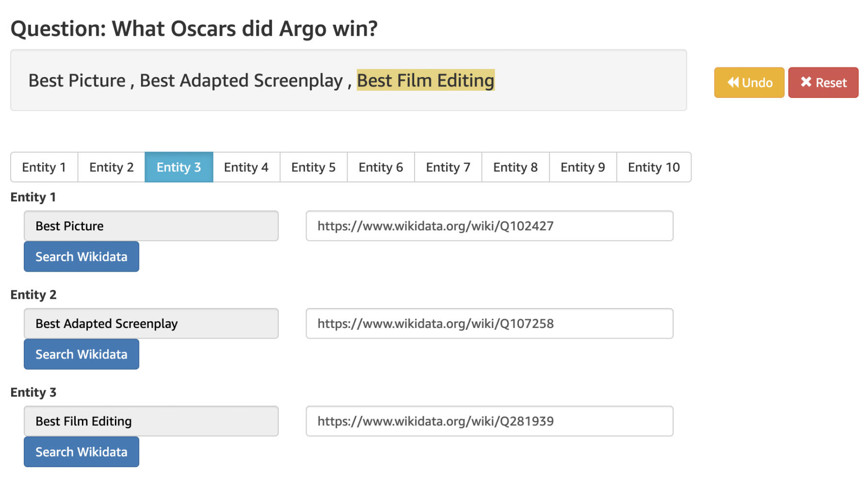Click the Best Picture entity name field
The image size is (868, 487).
point(151,226)
